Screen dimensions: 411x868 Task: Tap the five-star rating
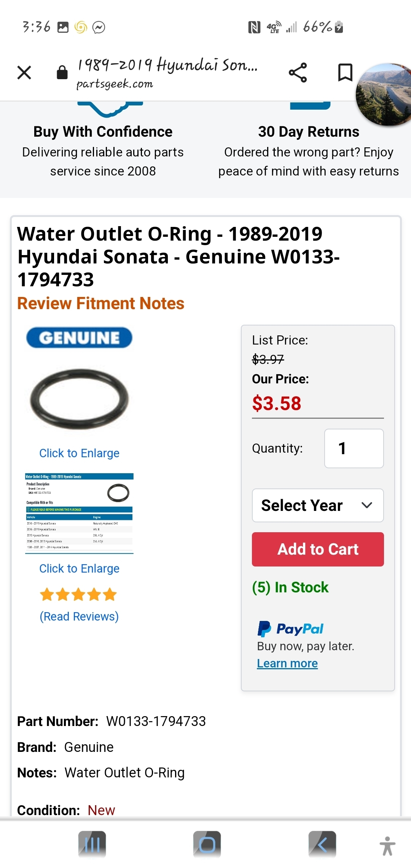[78, 594]
